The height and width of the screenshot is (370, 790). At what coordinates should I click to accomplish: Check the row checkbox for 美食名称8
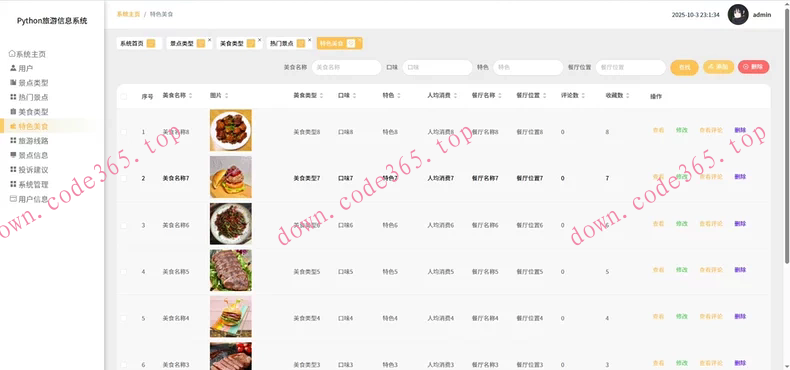click(x=124, y=132)
